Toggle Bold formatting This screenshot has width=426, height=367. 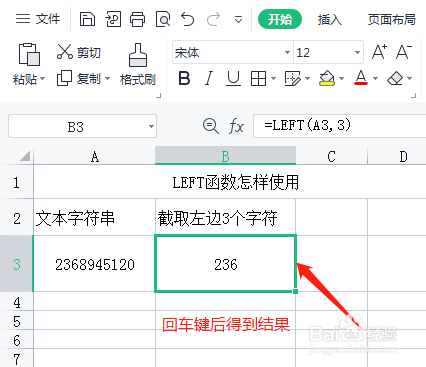[184, 79]
